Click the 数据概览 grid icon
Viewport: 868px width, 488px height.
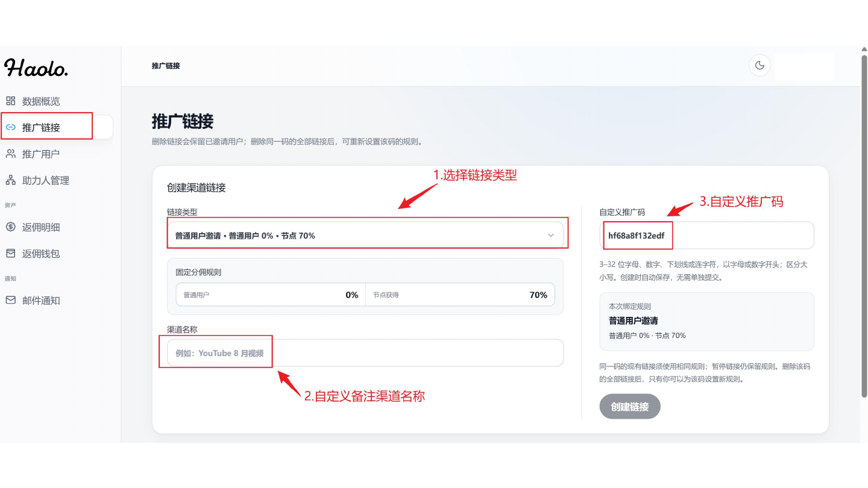tap(10, 101)
